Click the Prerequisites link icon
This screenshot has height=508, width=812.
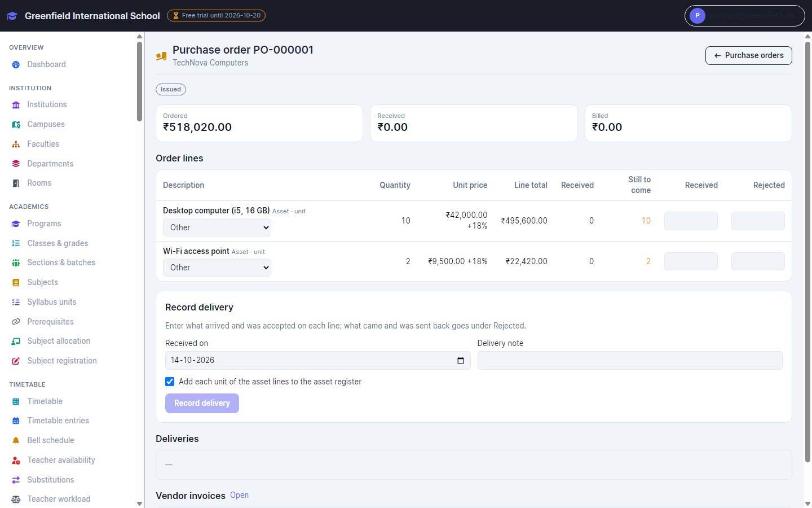pos(16,322)
